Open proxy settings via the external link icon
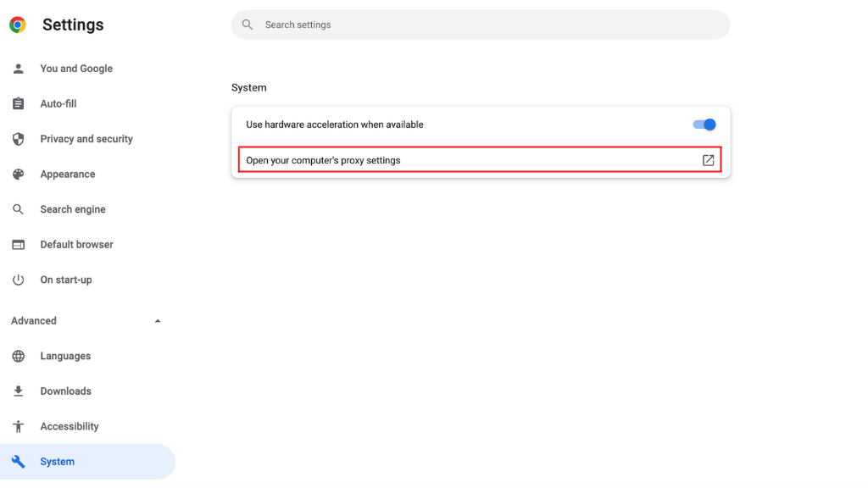The height and width of the screenshot is (488, 868). (x=708, y=159)
